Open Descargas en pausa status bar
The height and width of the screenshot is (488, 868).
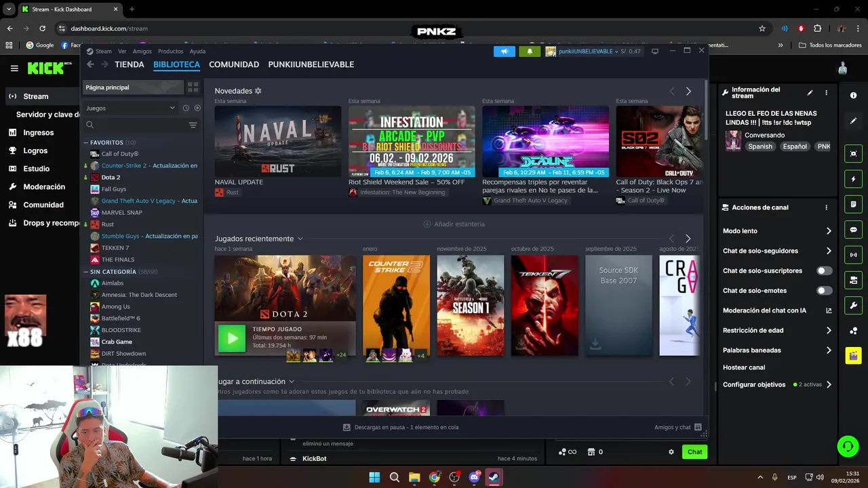(x=401, y=427)
